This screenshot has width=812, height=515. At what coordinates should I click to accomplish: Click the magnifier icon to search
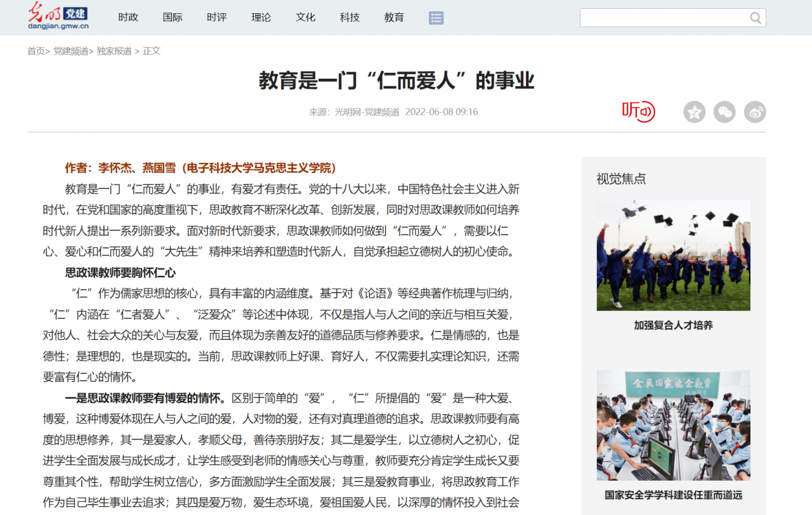coord(755,18)
